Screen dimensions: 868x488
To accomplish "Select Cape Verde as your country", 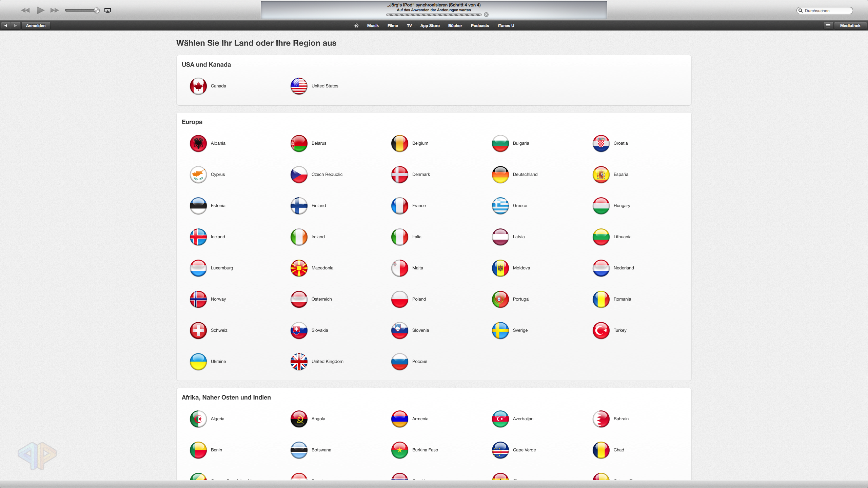I will click(x=500, y=450).
